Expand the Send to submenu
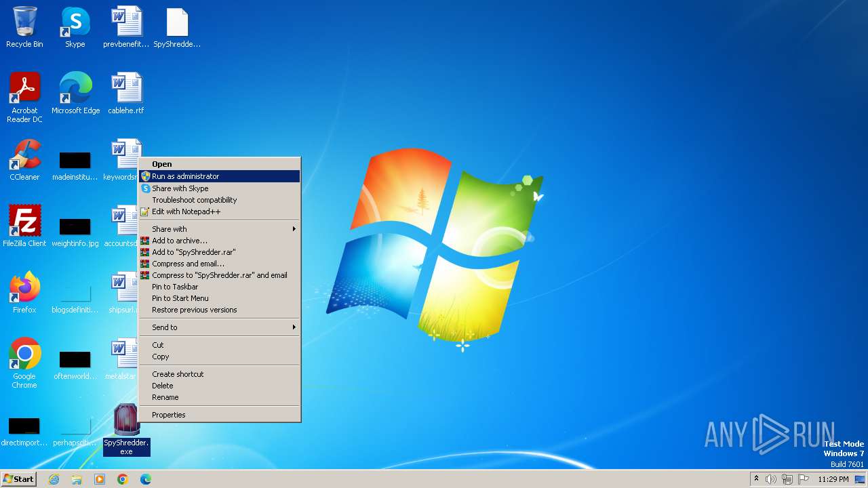Screen dimensions: 868x488 (x=220, y=327)
